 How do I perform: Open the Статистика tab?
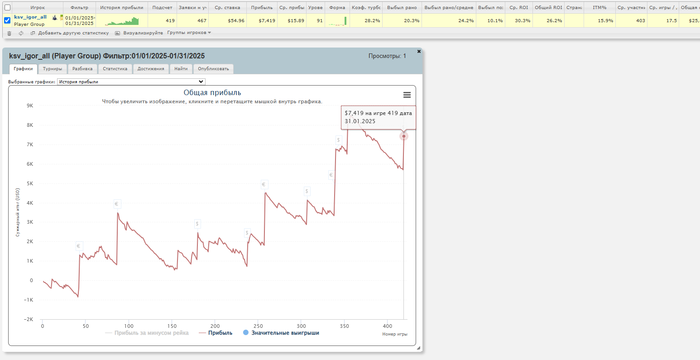pos(115,69)
